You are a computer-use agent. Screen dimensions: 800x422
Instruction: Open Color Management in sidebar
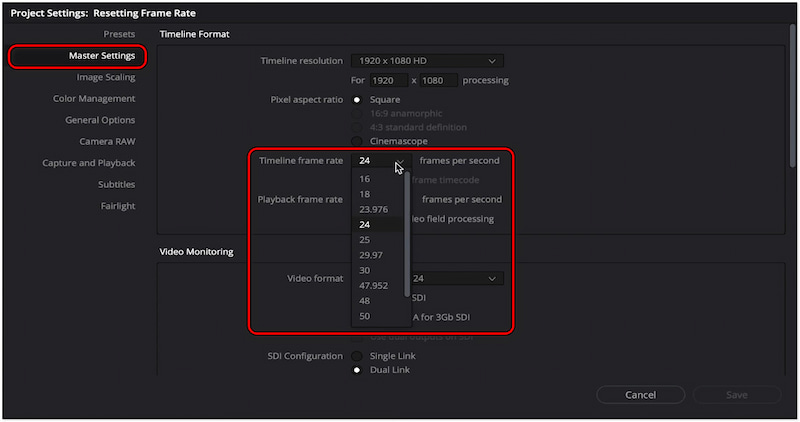[94, 99]
